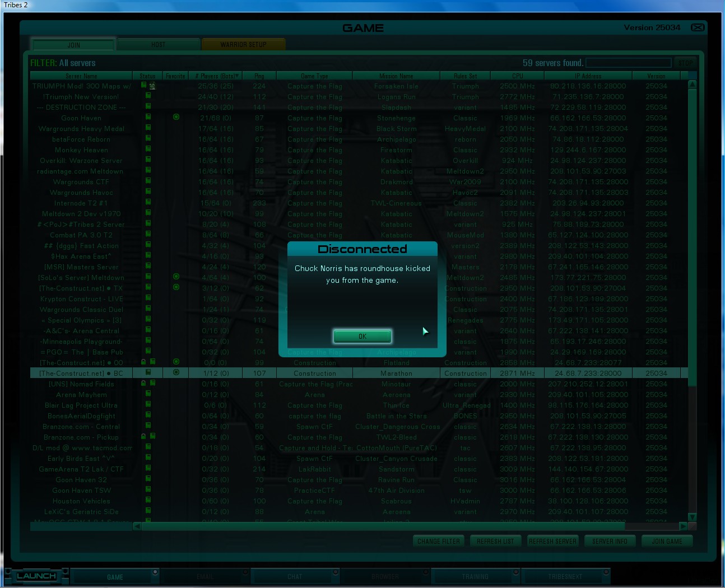Screen dimensions: 725x588
Task: Click the status icon on Krypton Construct - LIVE row
Action: 148,298
